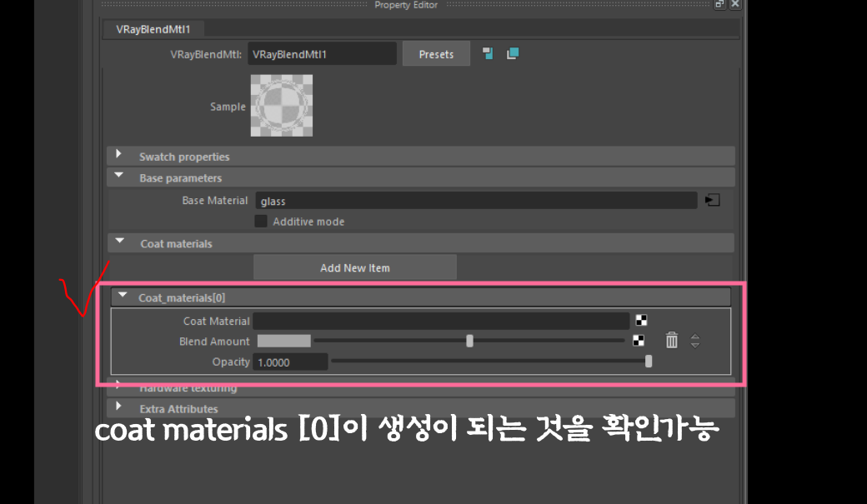Screen dimensions: 867x504
Task: Collapse the Base parameters section
Action: (119, 175)
